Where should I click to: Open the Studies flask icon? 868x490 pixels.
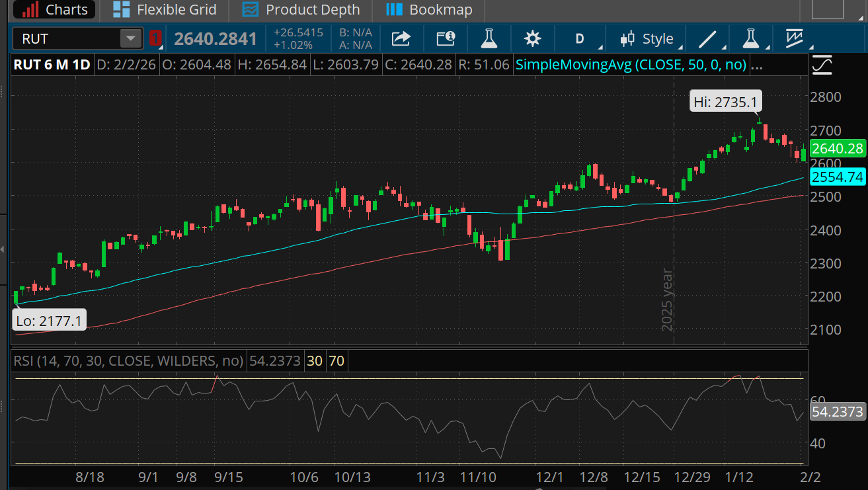(489, 38)
